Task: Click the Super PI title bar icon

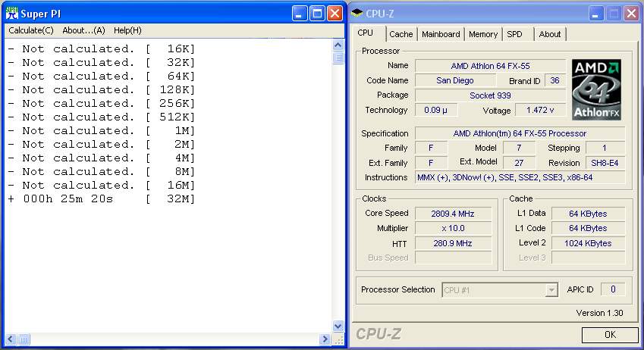Action: (12, 14)
